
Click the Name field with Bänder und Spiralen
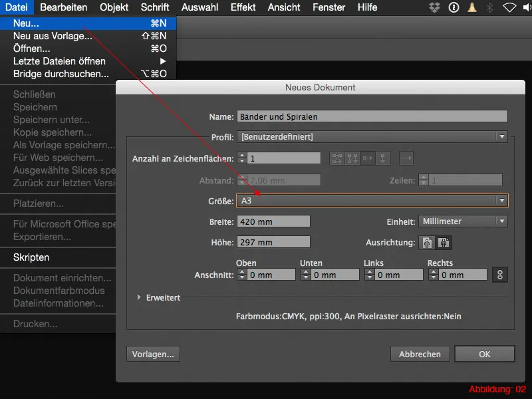point(372,116)
